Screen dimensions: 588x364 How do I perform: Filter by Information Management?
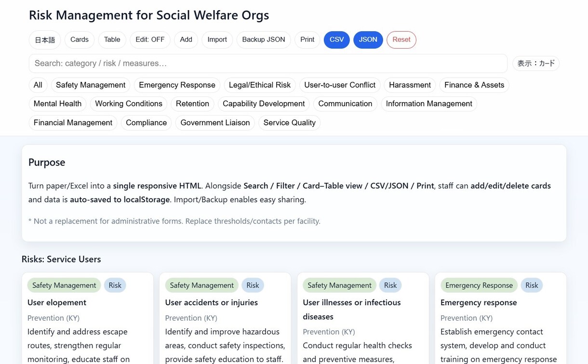[429, 104]
